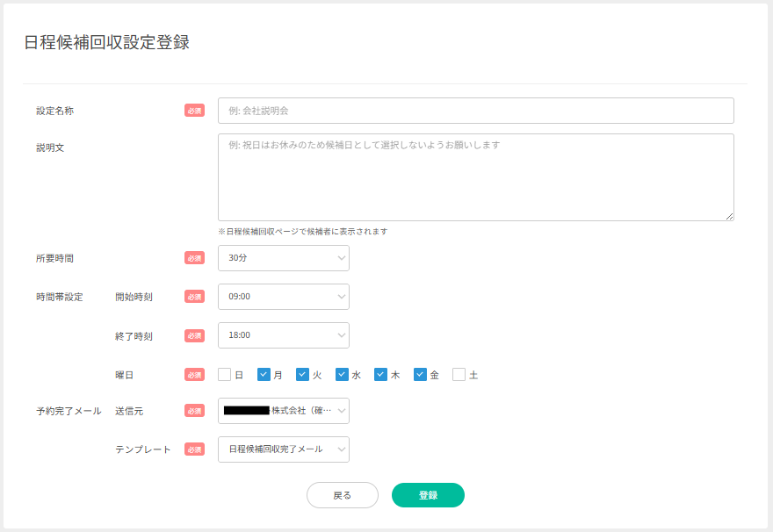
Task: Click the resize handle of 説明文 textarea
Action: pos(730,216)
